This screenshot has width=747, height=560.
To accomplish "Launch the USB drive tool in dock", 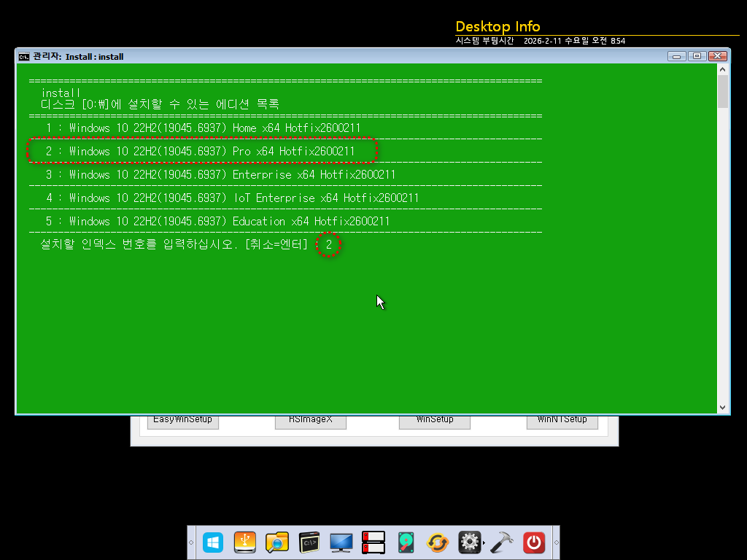I will (x=245, y=542).
